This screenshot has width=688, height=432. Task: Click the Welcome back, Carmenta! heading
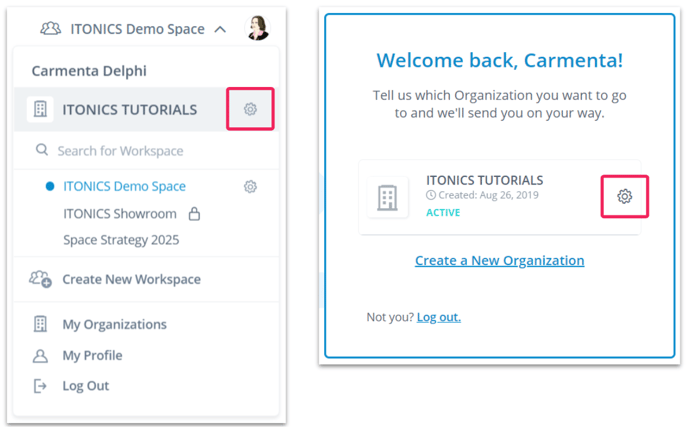(x=500, y=60)
